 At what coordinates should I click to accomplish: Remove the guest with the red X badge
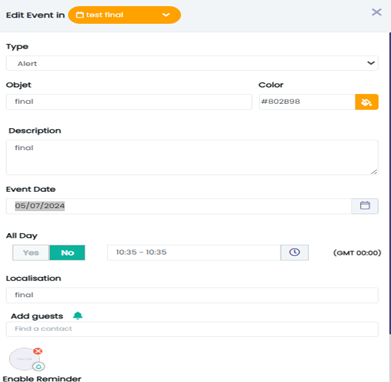38,351
